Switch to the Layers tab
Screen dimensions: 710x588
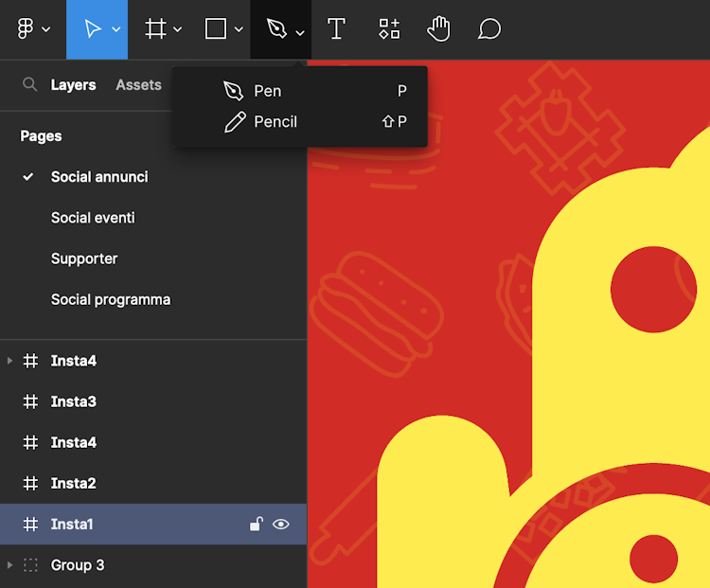coord(73,84)
